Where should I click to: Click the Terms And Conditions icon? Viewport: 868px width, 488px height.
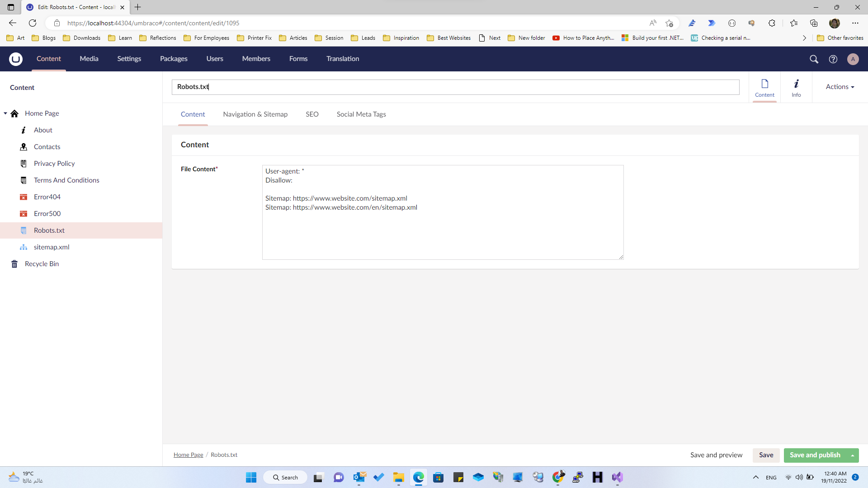coord(24,180)
